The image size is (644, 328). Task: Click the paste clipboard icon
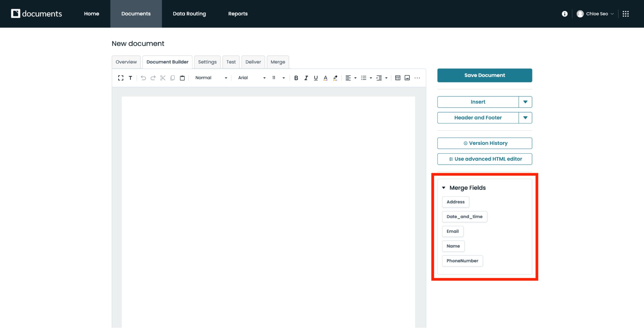pos(182,78)
